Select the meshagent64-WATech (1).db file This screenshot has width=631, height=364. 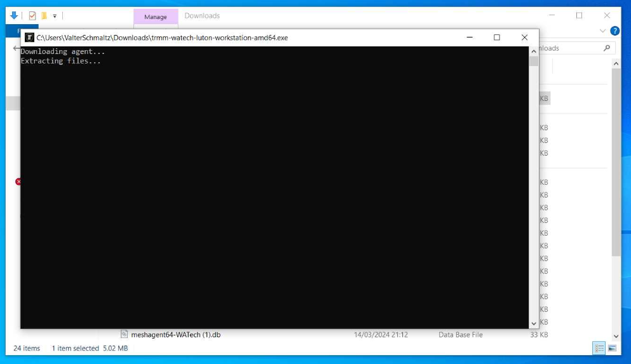click(176, 335)
